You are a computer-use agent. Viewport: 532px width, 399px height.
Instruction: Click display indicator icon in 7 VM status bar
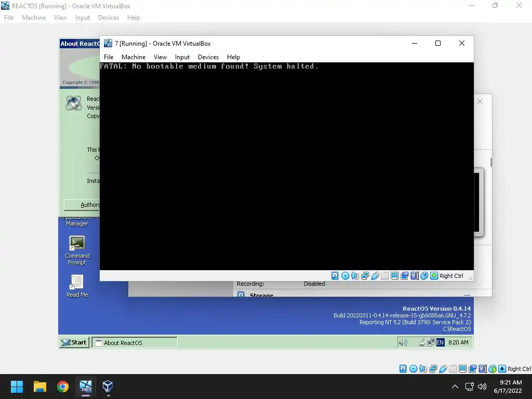click(395, 276)
